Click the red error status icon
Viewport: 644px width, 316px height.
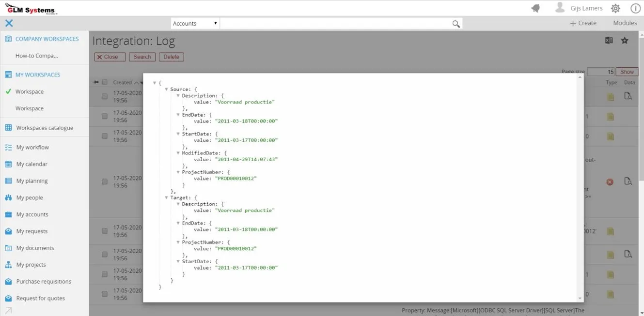click(x=610, y=182)
